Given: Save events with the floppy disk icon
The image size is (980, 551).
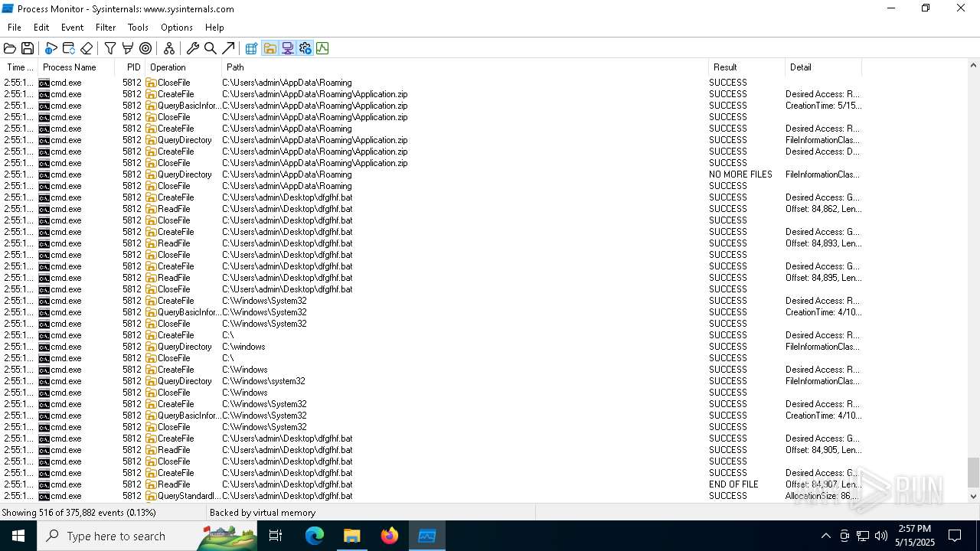Looking at the screenshot, I should click(28, 48).
